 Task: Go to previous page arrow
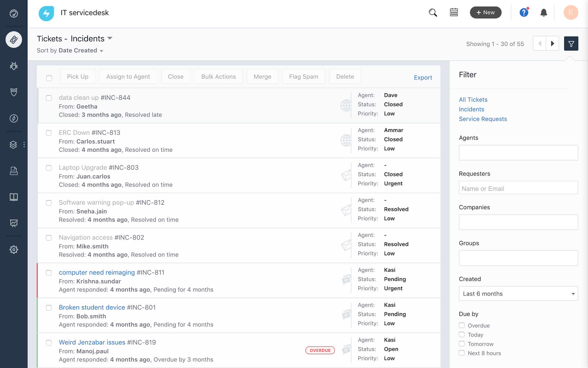539,44
